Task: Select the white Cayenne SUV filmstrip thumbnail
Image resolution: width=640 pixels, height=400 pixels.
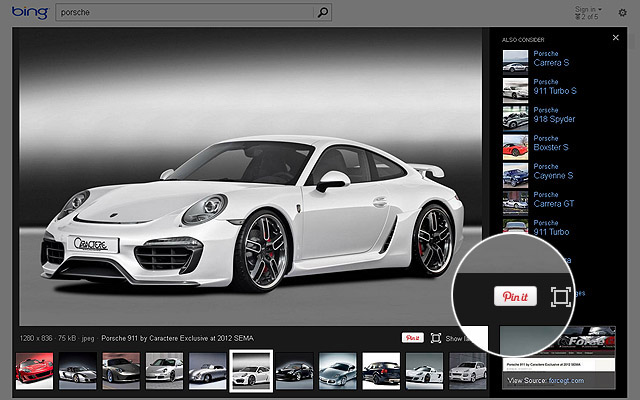Action: [468, 371]
